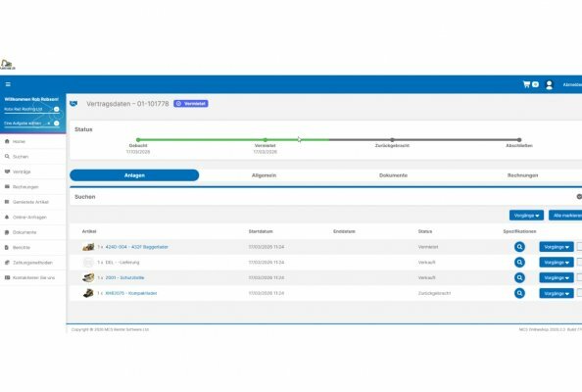
Task: Click the back icon beside Vertragsdaten title
Action: [x=73, y=104]
